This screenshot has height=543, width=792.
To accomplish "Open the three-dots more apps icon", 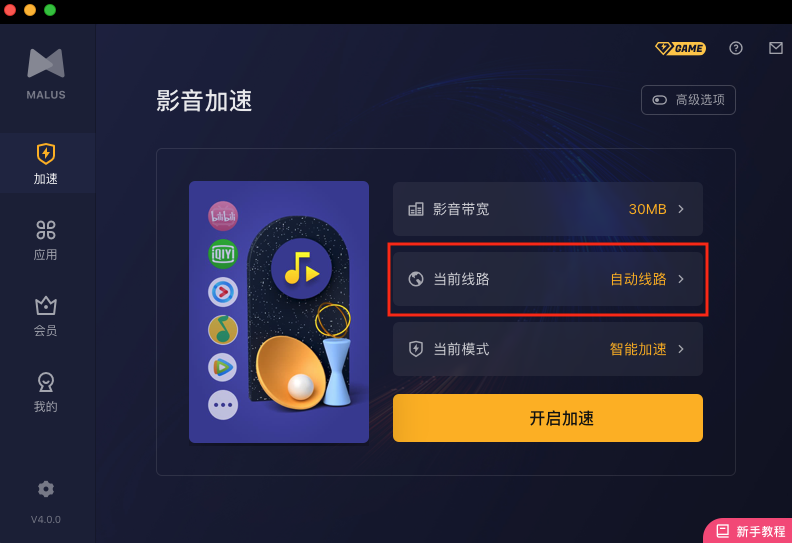I will (x=223, y=405).
